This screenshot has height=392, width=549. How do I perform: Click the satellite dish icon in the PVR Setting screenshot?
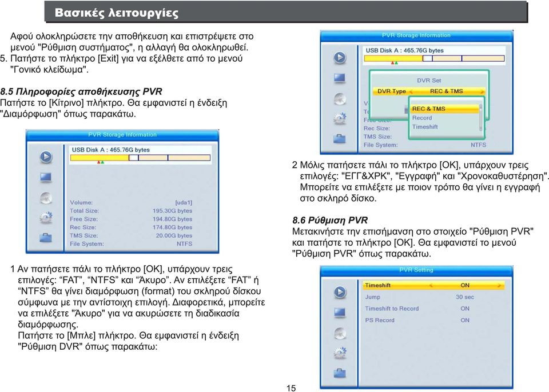click(x=340, y=333)
